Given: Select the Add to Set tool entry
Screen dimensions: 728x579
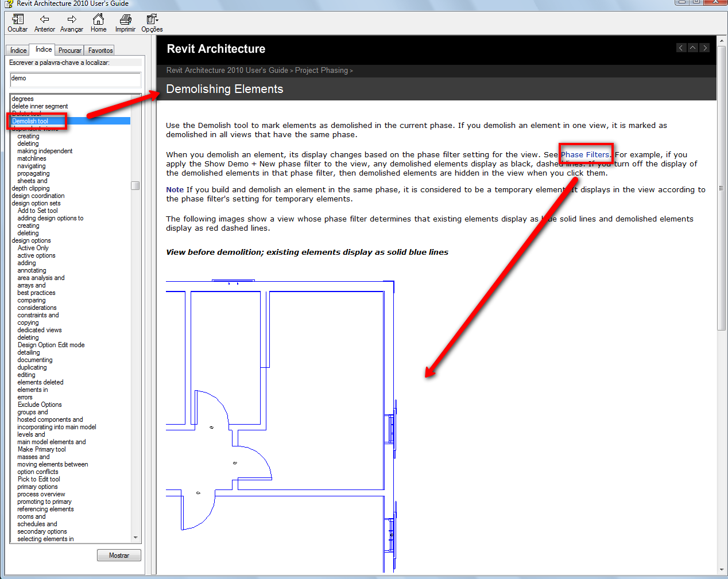Looking at the screenshot, I should [37, 211].
